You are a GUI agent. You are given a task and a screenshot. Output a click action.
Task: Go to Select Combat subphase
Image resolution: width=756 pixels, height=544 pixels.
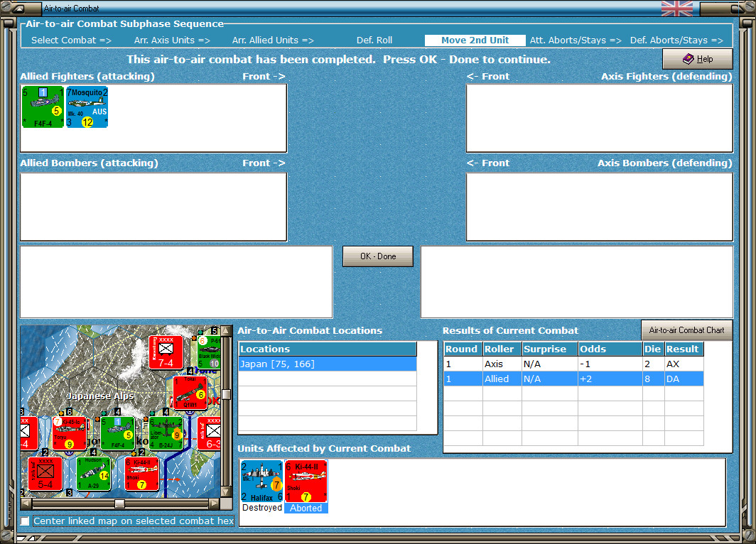71,40
